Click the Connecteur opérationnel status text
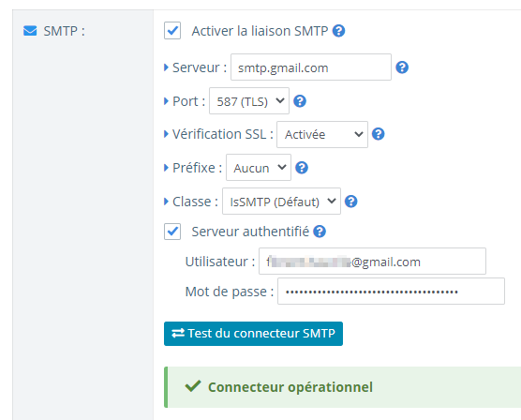The image size is (521, 420). 290,387
